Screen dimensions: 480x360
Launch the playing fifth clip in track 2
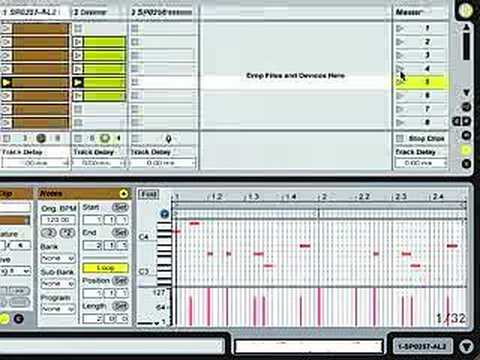point(78,82)
